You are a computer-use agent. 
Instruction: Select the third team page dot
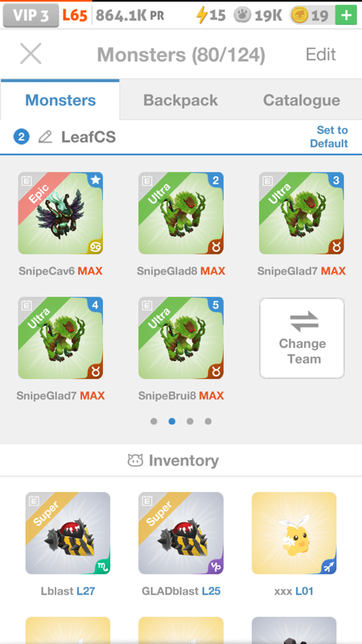coord(190,421)
